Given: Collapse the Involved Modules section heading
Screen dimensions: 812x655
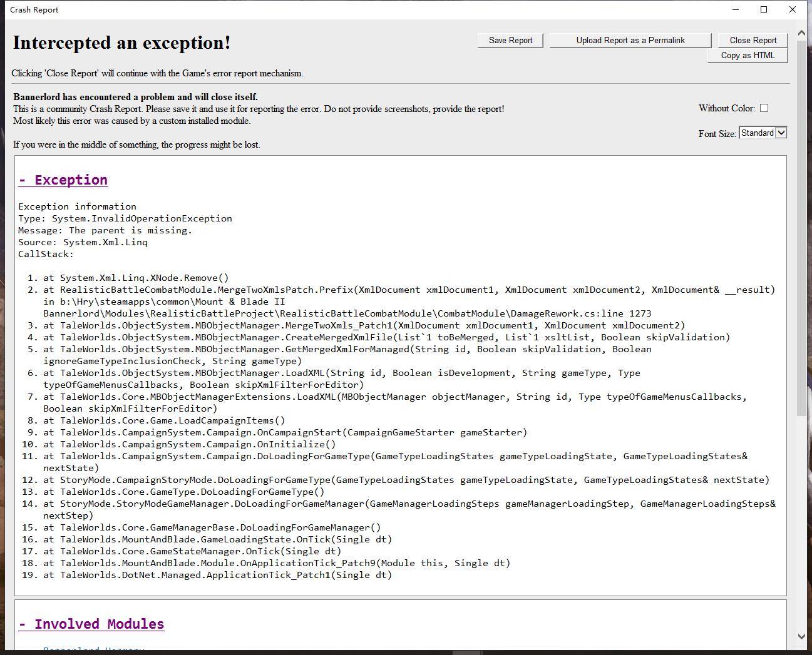Looking at the screenshot, I should 91,624.
